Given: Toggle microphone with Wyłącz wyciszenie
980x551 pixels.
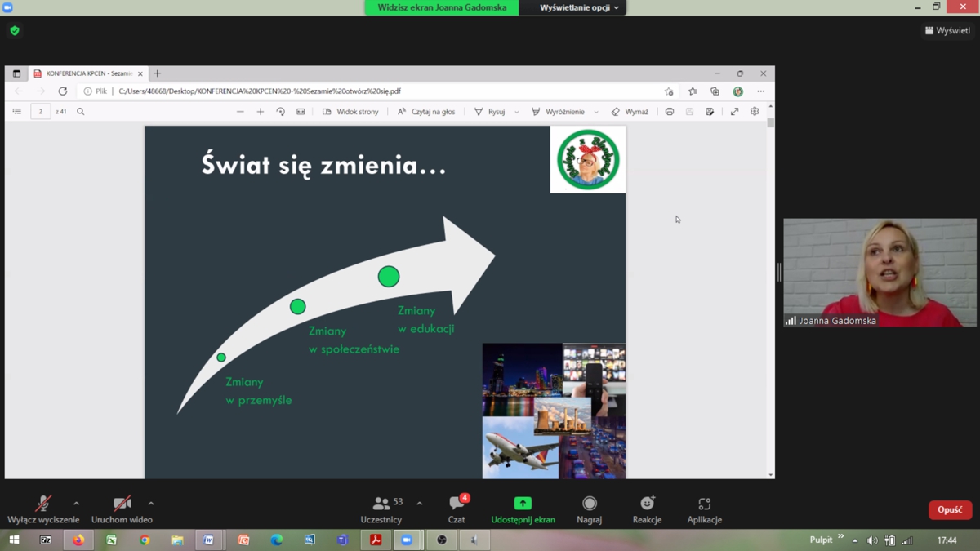Looking at the screenshot, I should coord(42,504).
